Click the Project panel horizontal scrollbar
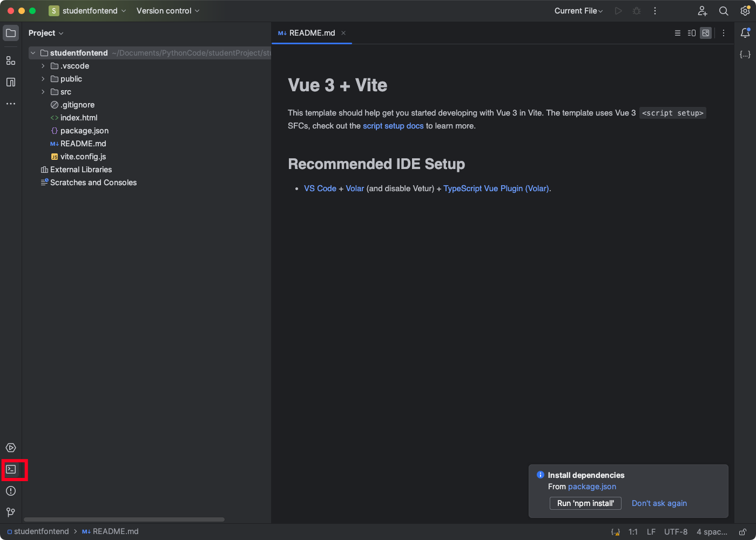 click(124, 519)
